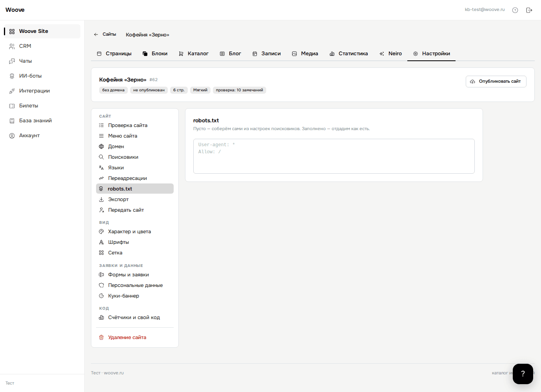This screenshot has height=392, width=541.
Task: Open Передать сайт settings item
Action: pyautogui.click(x=135, y=210)
